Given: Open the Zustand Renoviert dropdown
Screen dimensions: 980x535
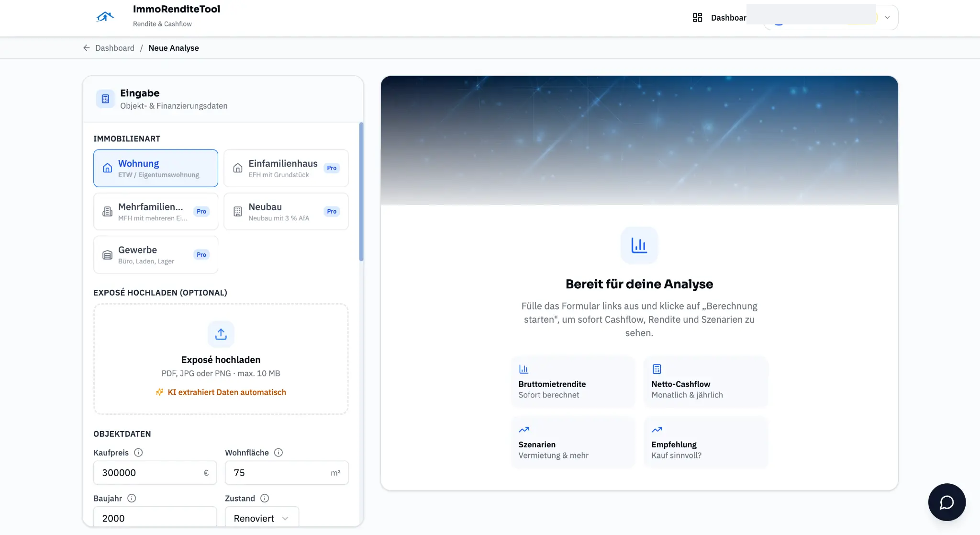Looking at the screenshot, I should click(x=261, y=518).
